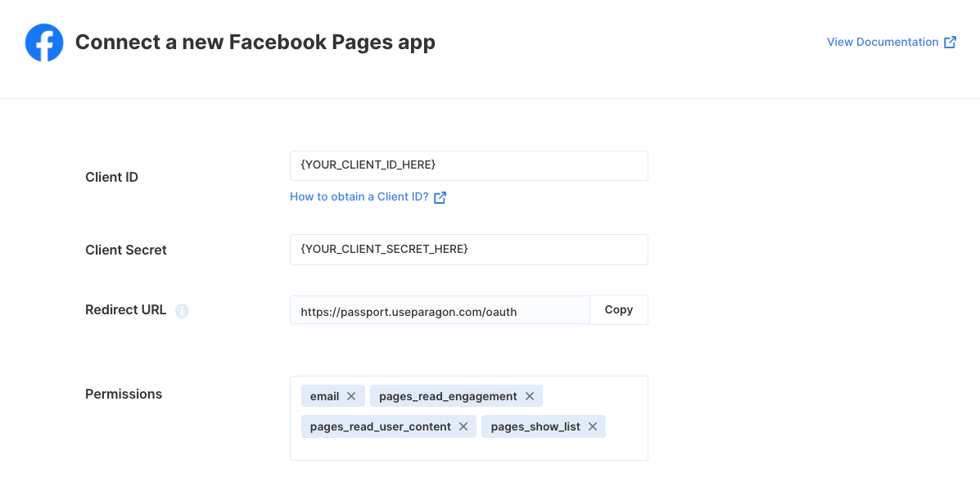This screenshot has width=980, height=496.
Task: Select the Redirect URL text field
Action: (440, 310)
